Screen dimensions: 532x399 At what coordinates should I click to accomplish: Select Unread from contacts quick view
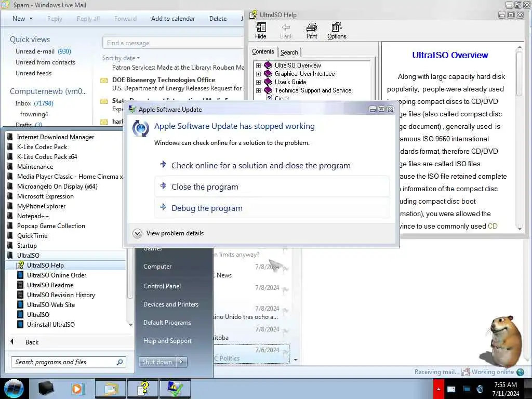pos(45,62)
